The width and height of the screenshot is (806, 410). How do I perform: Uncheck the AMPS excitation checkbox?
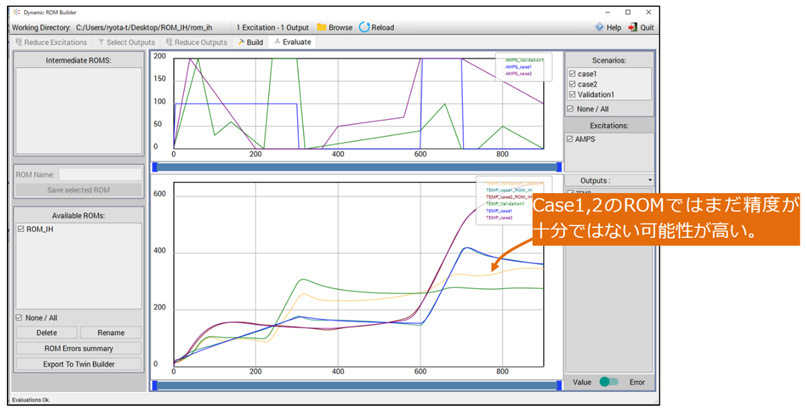[x=570, y=139]
